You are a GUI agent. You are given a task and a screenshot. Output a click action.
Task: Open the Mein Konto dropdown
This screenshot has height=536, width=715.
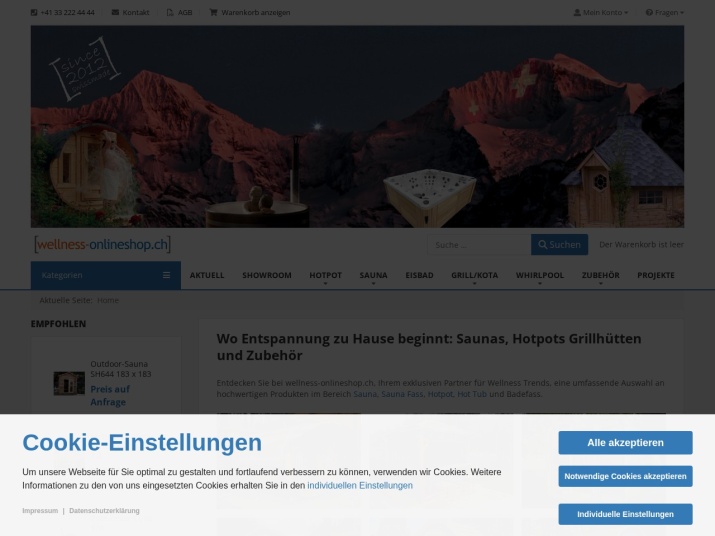tap(601, 12)
